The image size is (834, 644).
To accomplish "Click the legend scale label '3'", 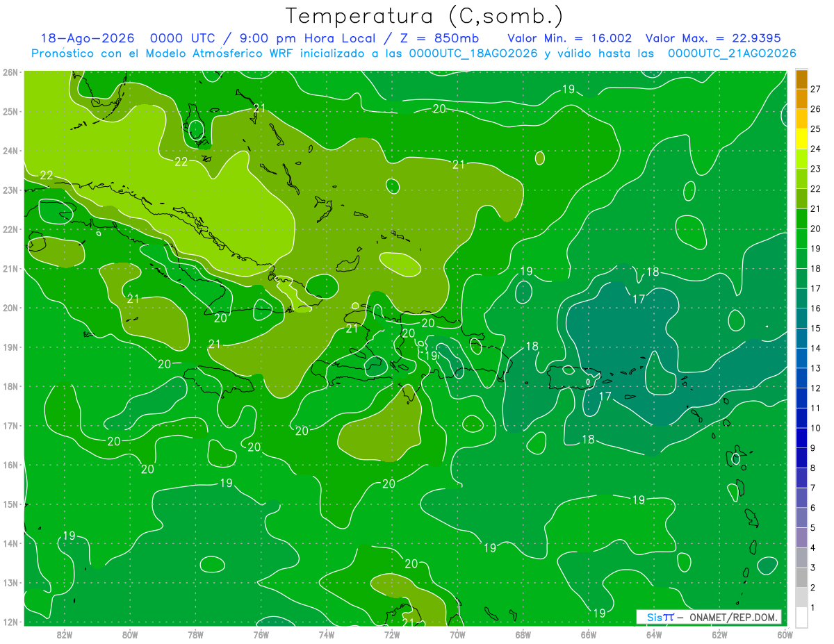I will click(x=812, y=568).
